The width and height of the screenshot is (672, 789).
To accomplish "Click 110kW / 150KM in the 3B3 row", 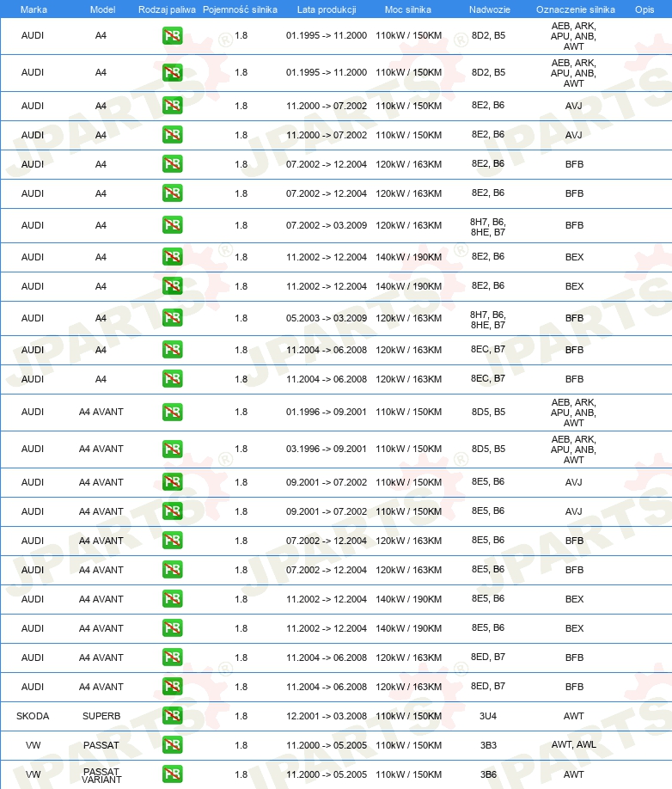I will 408,745.
